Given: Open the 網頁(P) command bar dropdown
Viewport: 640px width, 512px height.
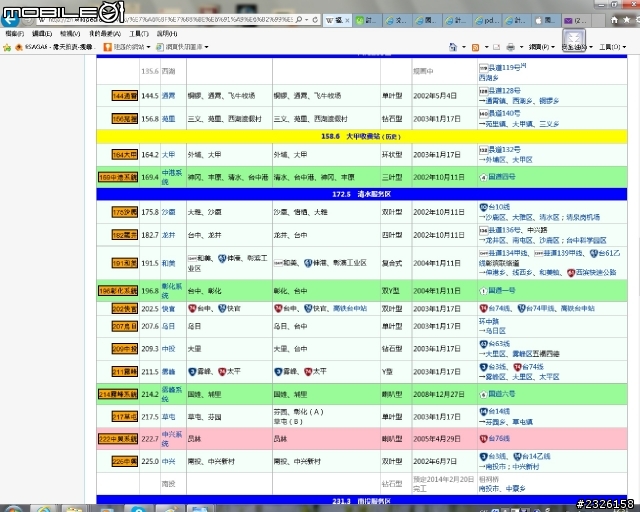Looking at the screenshot, I should pos(542,47).
